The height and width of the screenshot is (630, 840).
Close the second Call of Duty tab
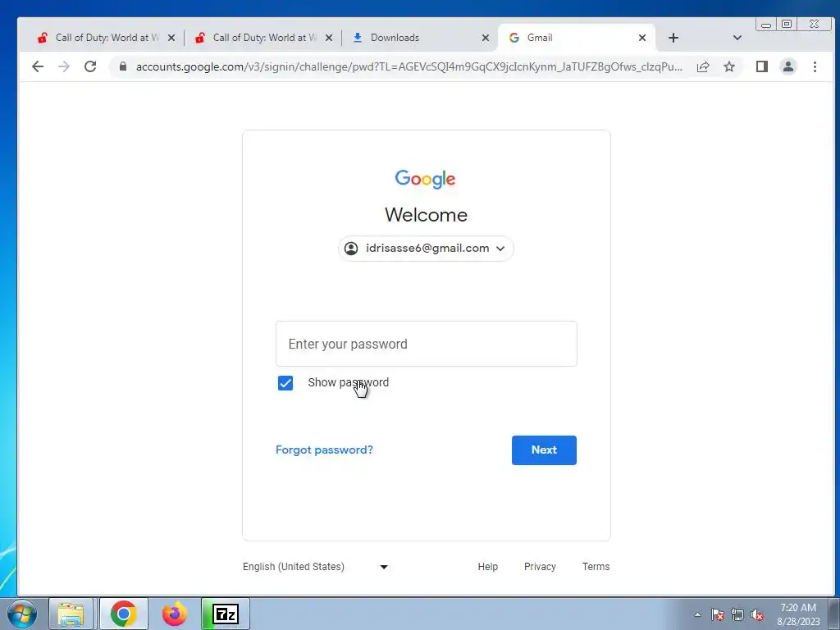pos(329,38)
